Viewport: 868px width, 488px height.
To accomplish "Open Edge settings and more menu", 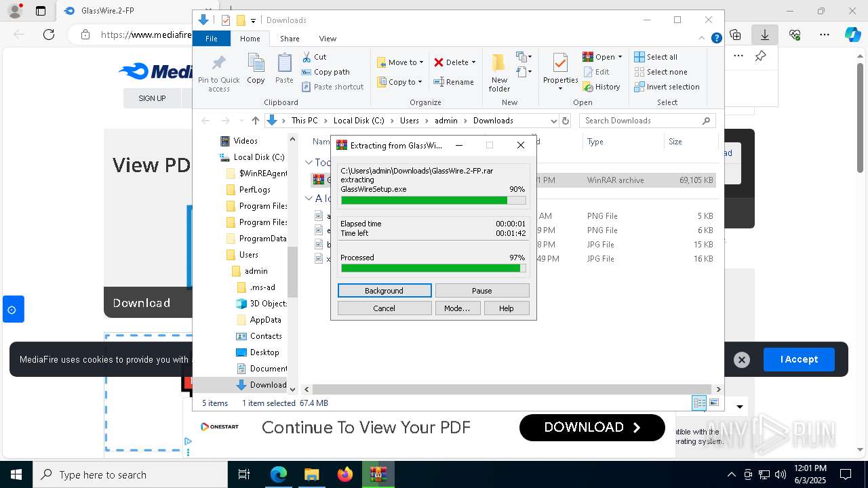I will pos(825,35).
